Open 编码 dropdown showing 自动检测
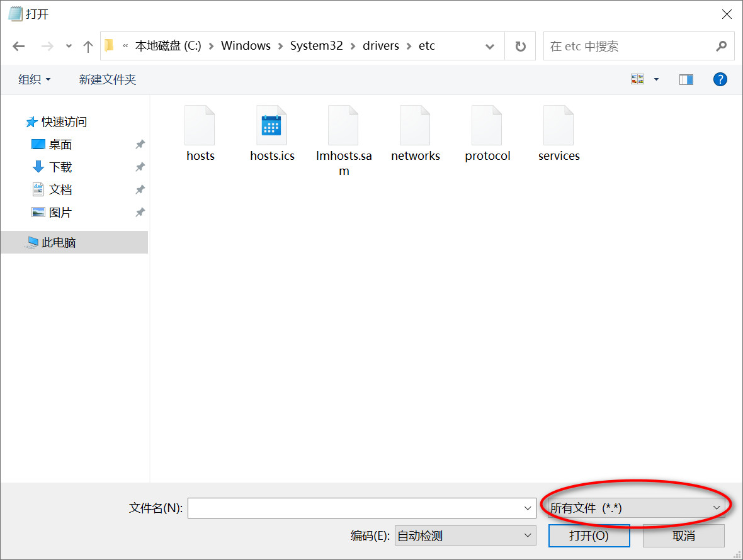 (465, 536)
